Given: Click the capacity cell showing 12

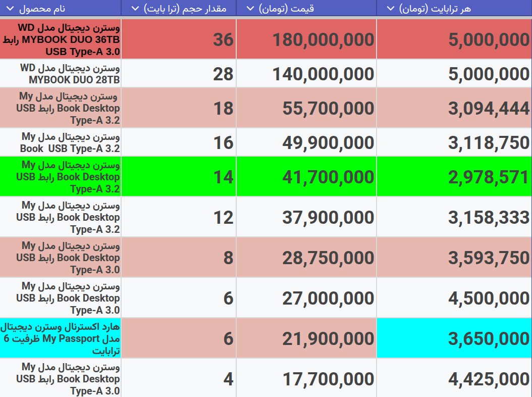Looking at the screenshot, I should pyautogui.click(x=179, y=217).
